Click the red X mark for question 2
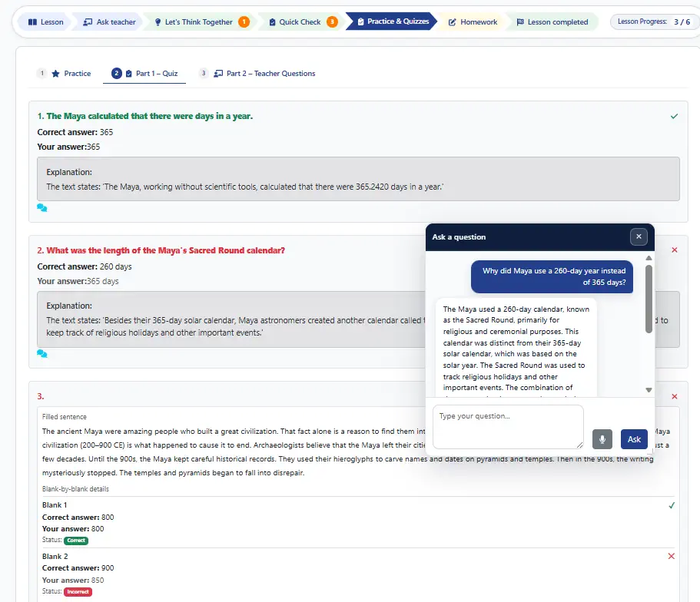The height and width of the screenshot is (602, 700). pyautogui.click(x=675, y=250)
